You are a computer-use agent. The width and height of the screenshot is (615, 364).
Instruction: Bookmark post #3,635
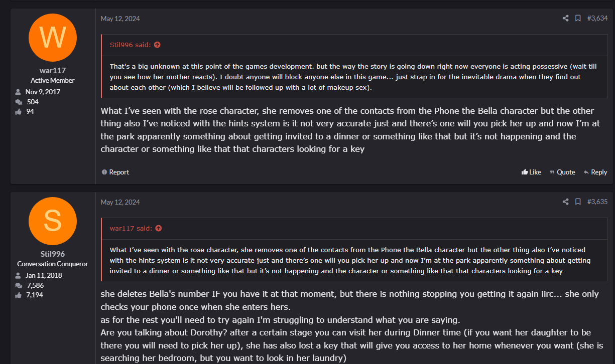(578, 202)
